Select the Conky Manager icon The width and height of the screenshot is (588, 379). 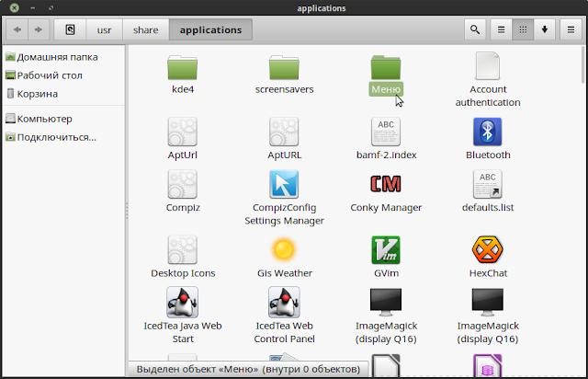point(386,184)
